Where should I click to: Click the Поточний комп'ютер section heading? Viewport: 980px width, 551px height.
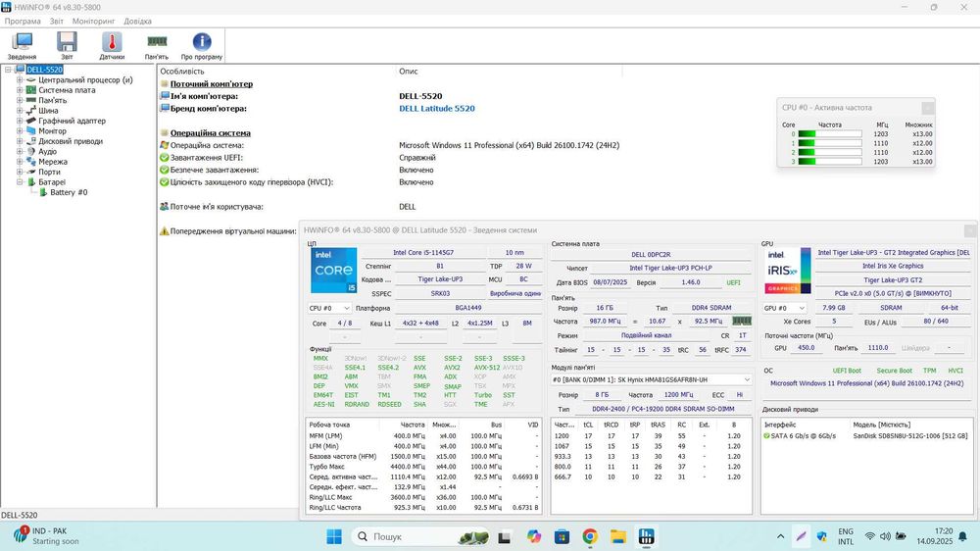click(x=212, y=83)
